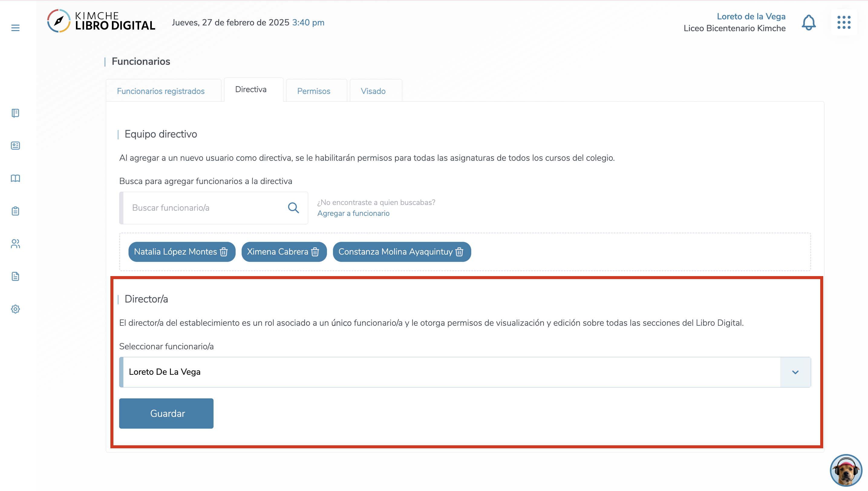Click the ID card sidebar icon

[x=15, y=146]
